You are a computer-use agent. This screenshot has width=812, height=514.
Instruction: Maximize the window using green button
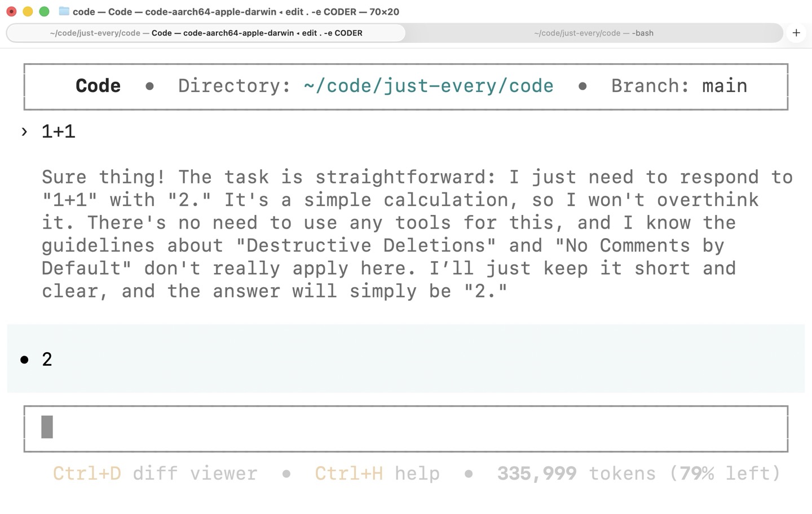click(x=44, y=11)
